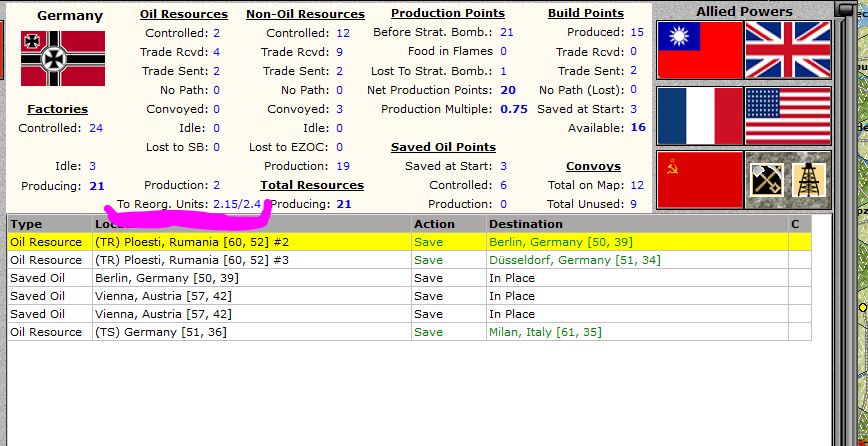868x446 pixels.
Task: Click the Germany country title
Action: click(x=70, y=15)
